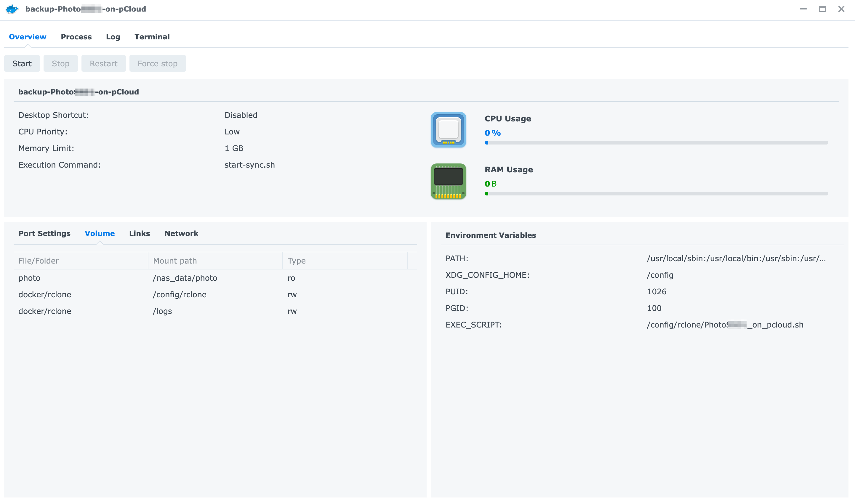Viewport: 855px width, 504px height.
Task: Open the Network tab
Action: pos(181,233)
